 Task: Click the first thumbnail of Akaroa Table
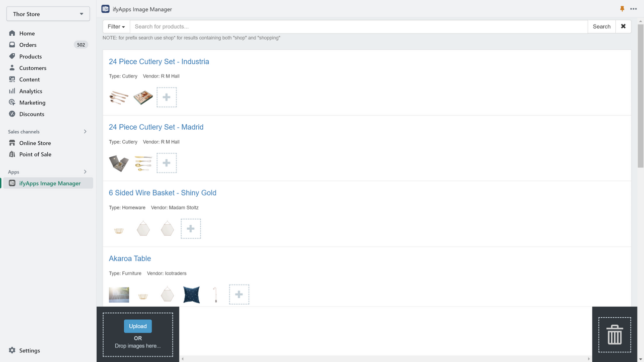(x=119, y=294)
